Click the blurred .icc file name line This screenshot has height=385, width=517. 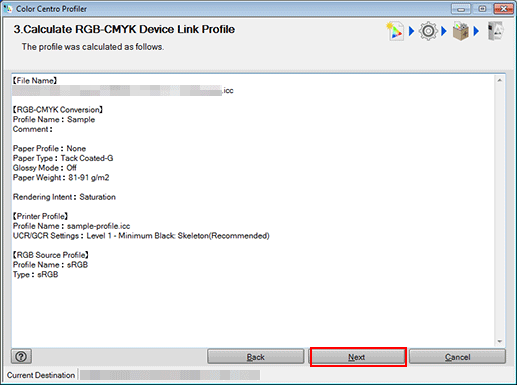(x=123, y=91)
